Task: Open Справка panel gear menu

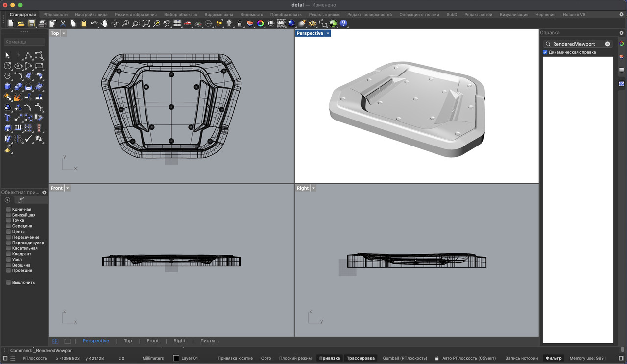Action: pyautogui.click(x=622, y=33)
